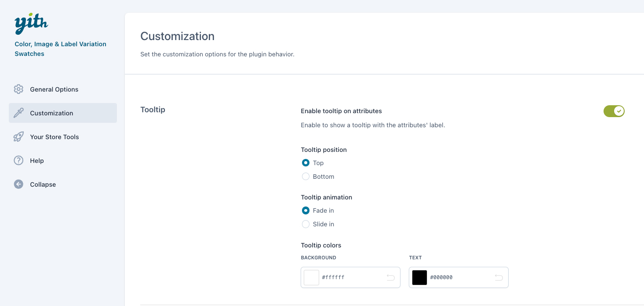Choose Slide in tooltip animation
Image resolution: width=644 pixels, height=306 pixels.
point(306,224)
